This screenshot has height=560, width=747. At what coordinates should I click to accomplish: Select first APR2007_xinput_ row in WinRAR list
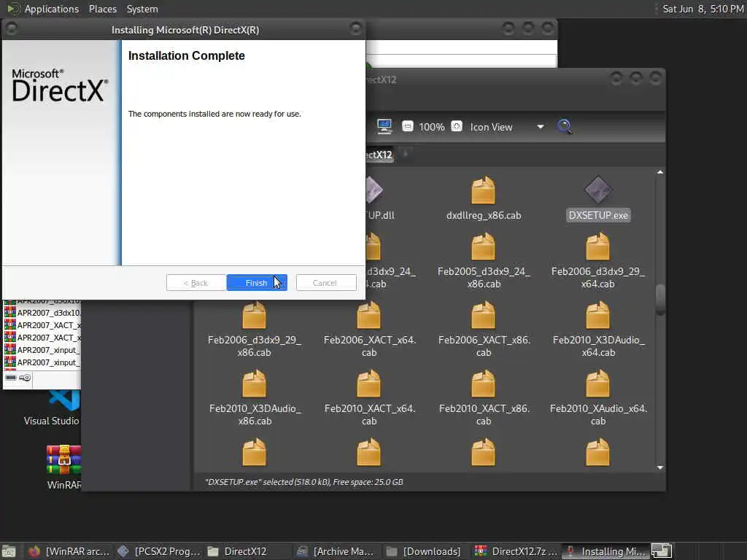pos(42,350)
